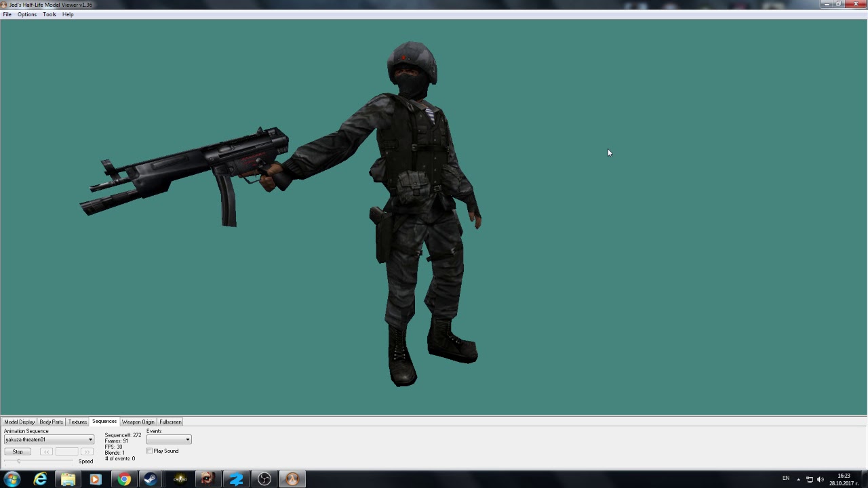The height and width of the screenshot is (488, 868).
Task: Open Internet Explorer from the taskbar
Action: pos(41,479)
